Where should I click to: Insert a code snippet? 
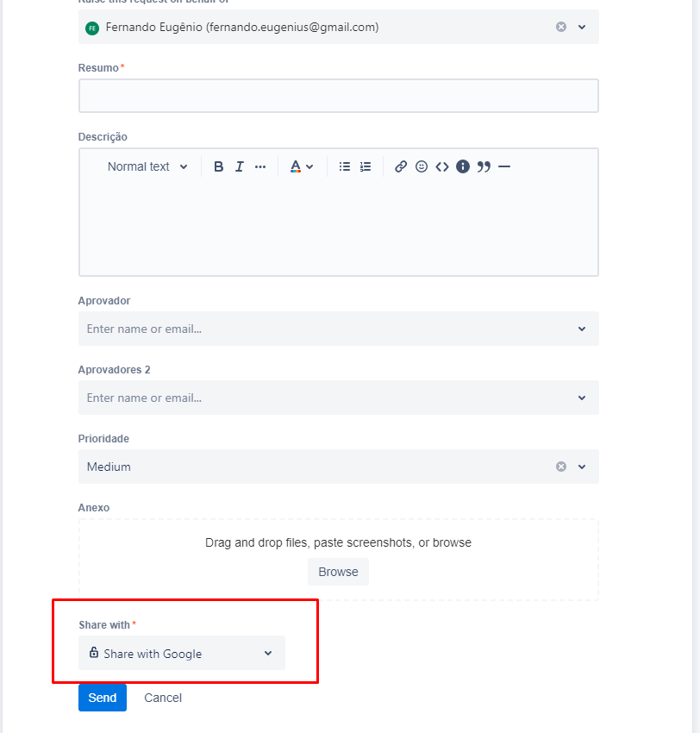click(x=442, y=166)
